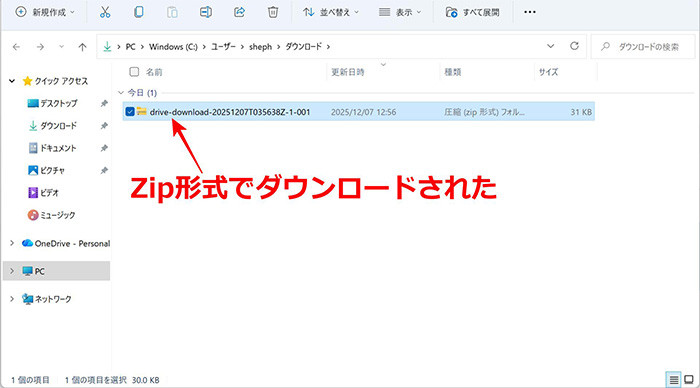This screenshot has height=388, width=700.
Task: Refresh the folder view
Action: point(575,46)
